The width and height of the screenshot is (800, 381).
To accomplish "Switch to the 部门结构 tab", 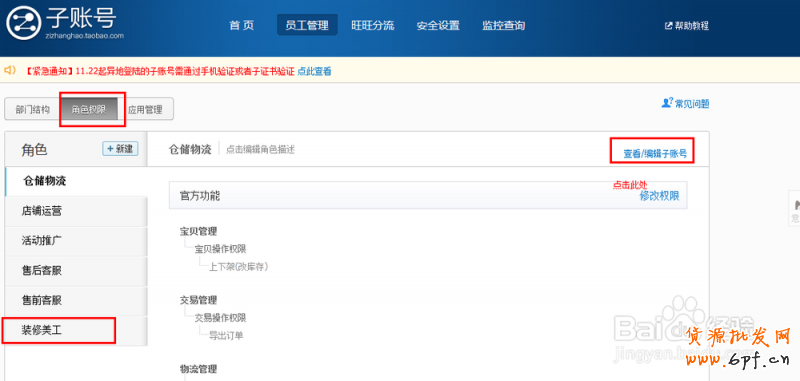I will pyautogui.click(x=33, y=109).
